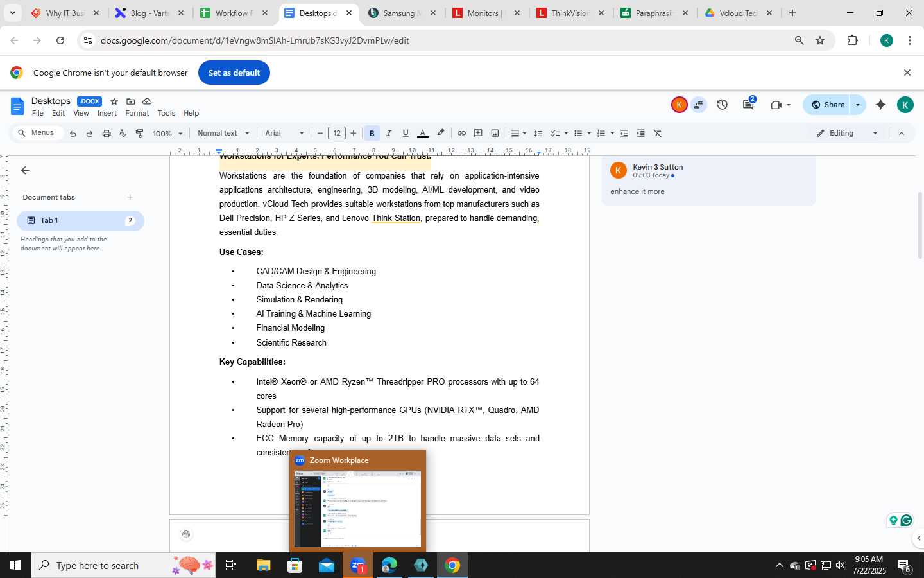The width and height of the screenshot is (924, 578).
Task: Check the cloud document status icon
Action: 147,101
